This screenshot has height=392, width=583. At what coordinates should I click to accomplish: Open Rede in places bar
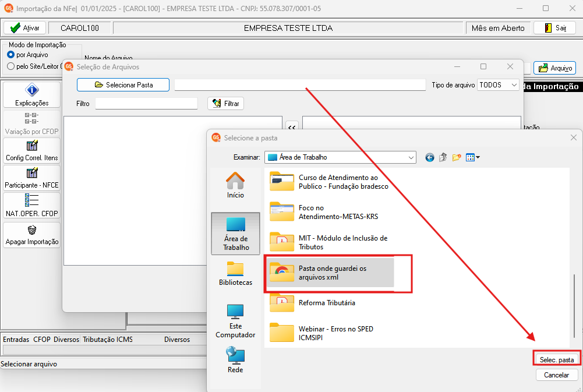click(235, 359)
